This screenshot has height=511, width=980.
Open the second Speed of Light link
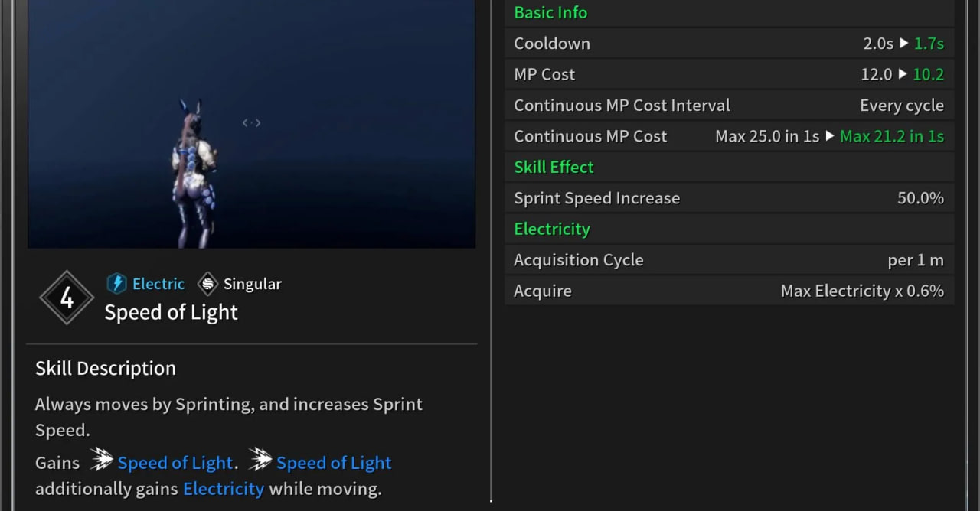point(334,463)
